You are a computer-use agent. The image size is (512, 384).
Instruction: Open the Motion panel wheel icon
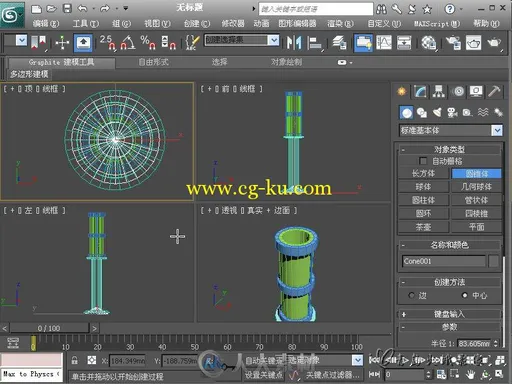coord(459,91)
